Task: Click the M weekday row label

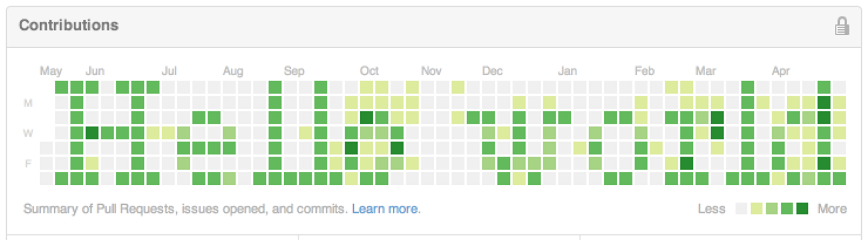Action: tap(28, 102)
